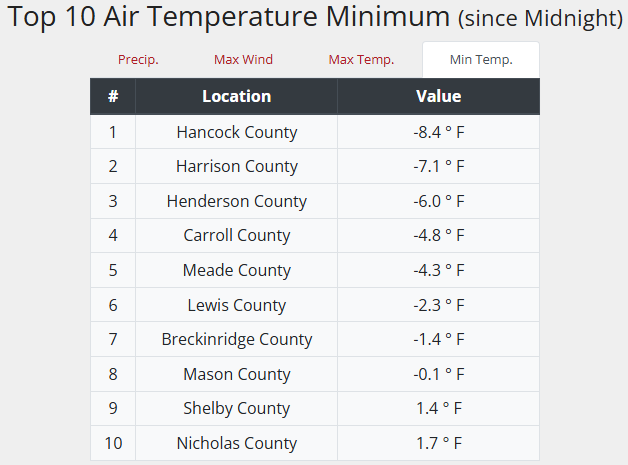Click the -8.4 °F value cell
The width and height of the screenshot is (628, 465).
[438, 132]
